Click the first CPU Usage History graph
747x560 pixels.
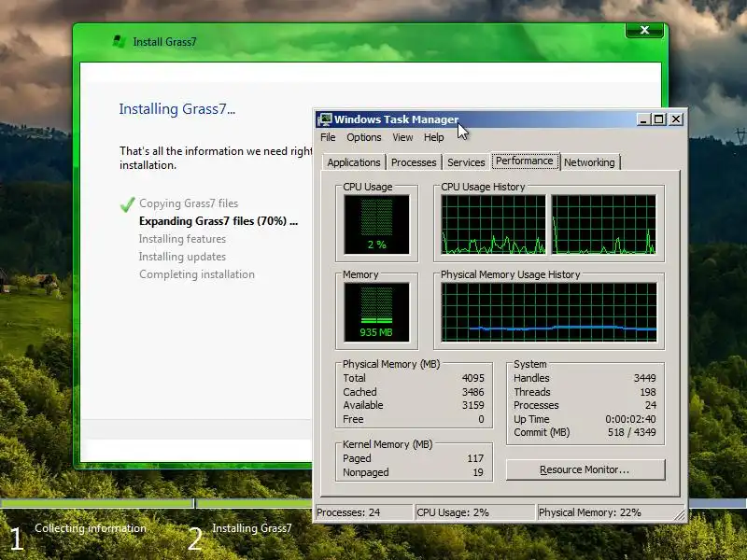click(493, 224)
